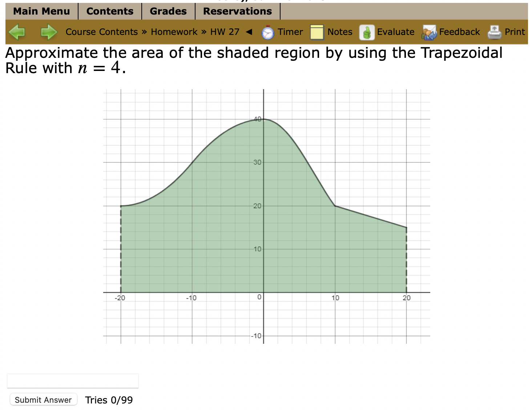Navigate to Course Contents breadcrumb
The height and width of the screenshot is (414, 532).
point(102,32)
